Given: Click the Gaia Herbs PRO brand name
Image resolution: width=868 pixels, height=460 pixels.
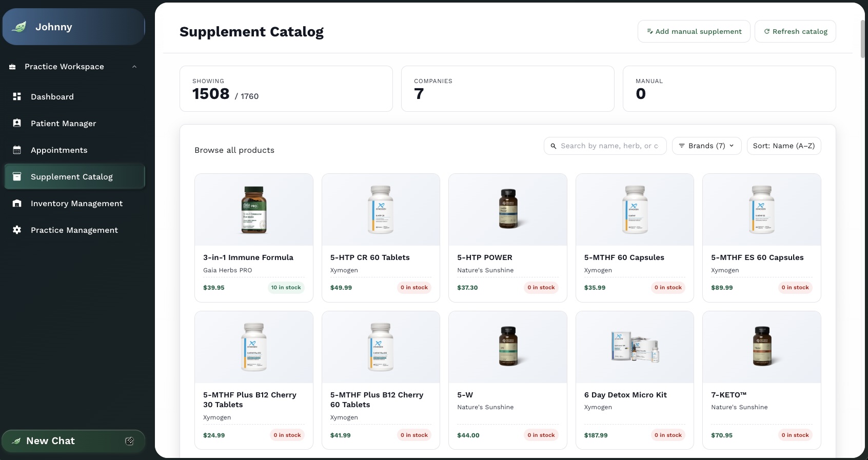Looking at the screenshot, I should [x=228, y=270].
